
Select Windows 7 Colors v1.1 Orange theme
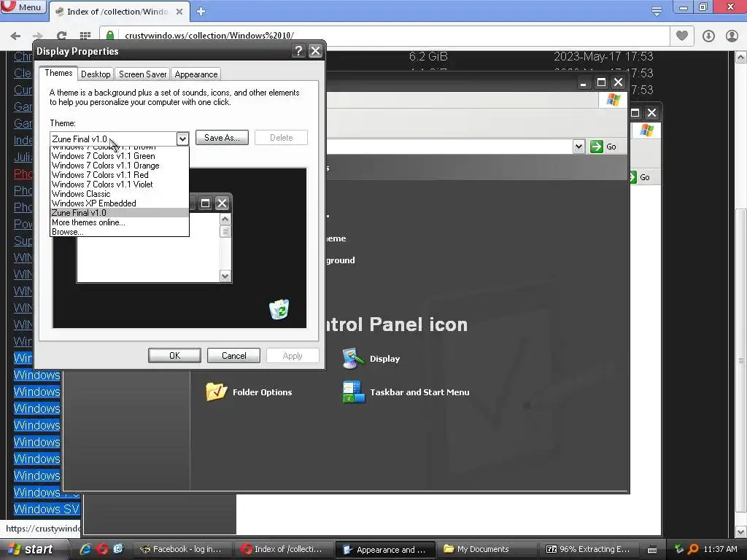pyautogui.click(x=119, y=166)
